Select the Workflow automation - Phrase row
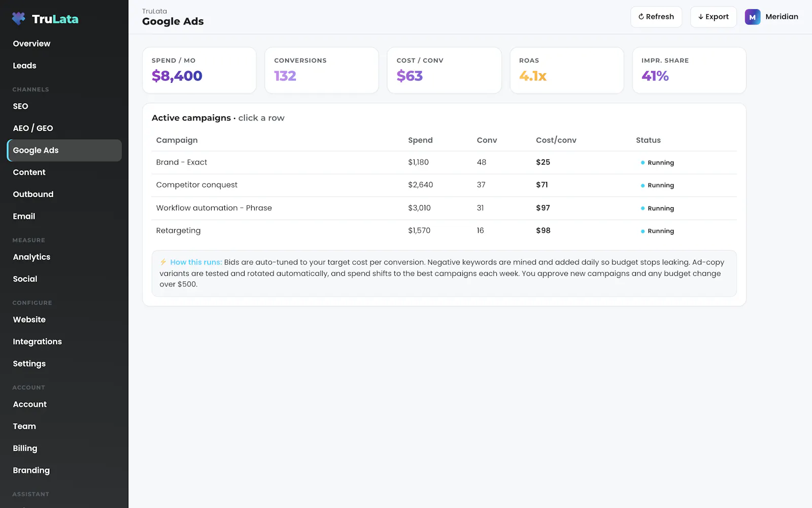The image size is (812, 508). point(444,208)
